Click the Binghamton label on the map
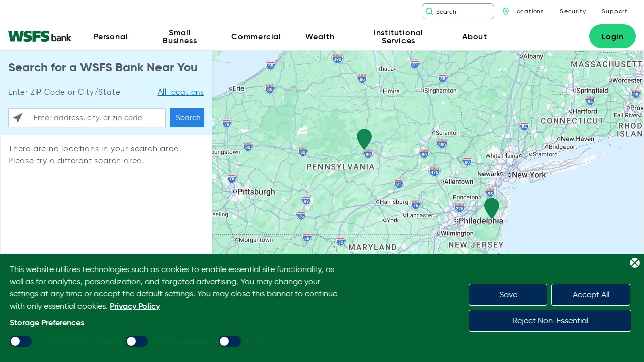The image size is (644, 362). click(440, 90)
